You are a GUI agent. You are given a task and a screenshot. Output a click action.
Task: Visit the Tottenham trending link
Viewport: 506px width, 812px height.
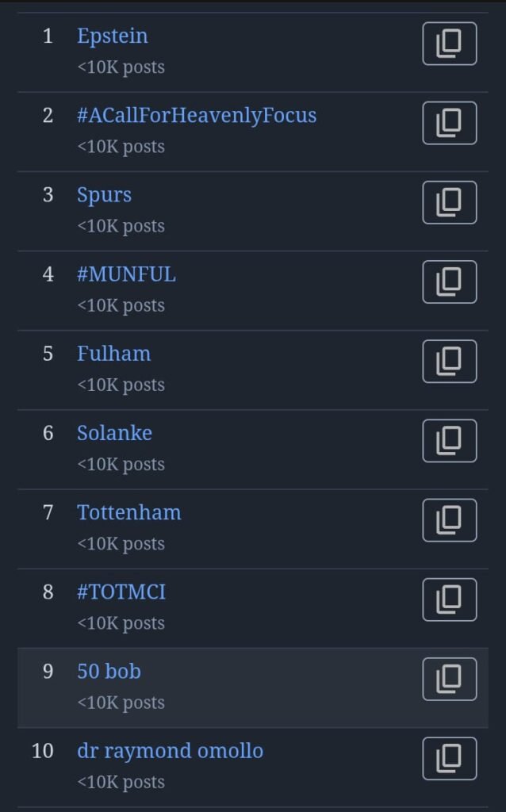pyautogui.click(x=128, y=512)
